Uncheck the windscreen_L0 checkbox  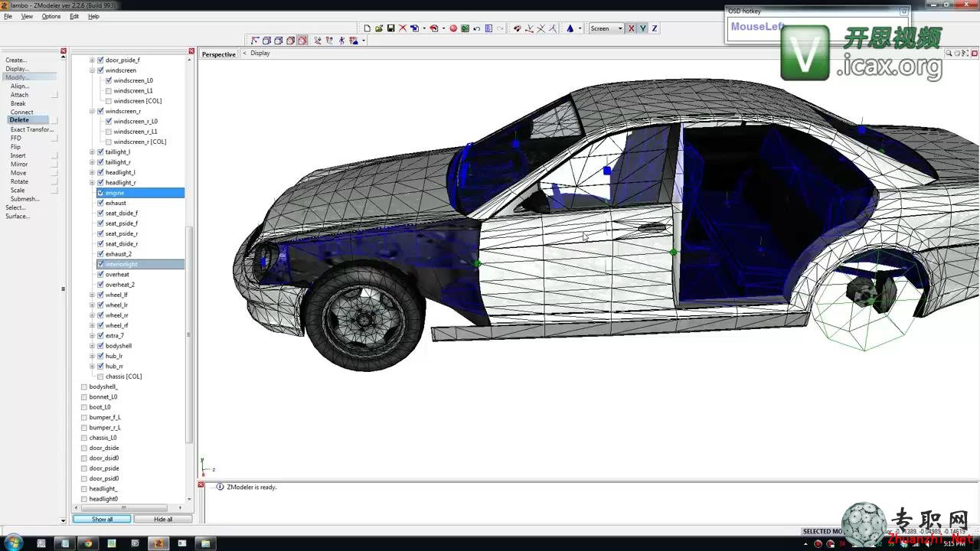point(109,80)
